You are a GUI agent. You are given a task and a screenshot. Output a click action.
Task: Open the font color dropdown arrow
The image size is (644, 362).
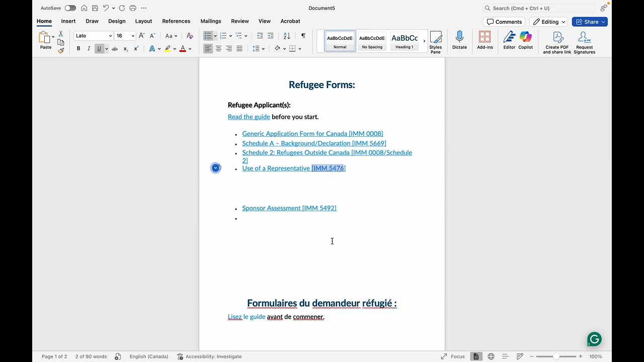tap(190, 49)
